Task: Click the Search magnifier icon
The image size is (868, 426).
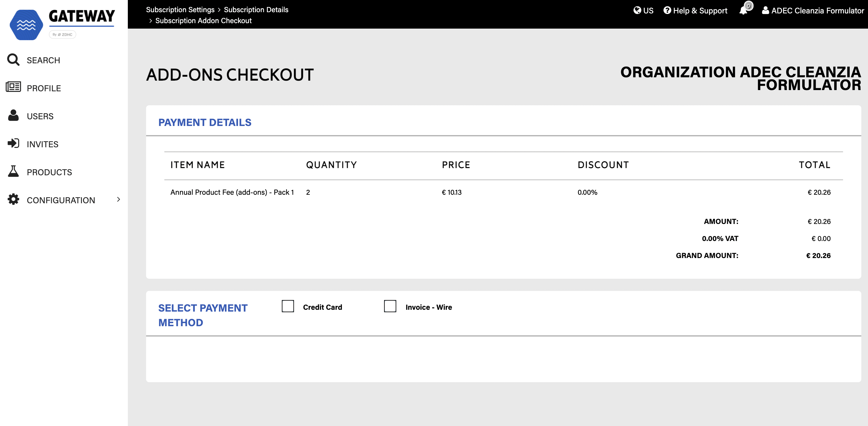Action: (x=13, y=60)
